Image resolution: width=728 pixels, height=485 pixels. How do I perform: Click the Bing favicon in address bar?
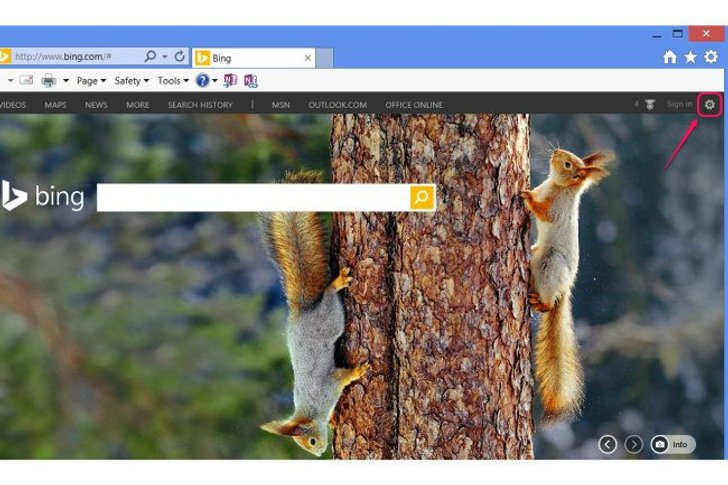[x=5, y=56]
